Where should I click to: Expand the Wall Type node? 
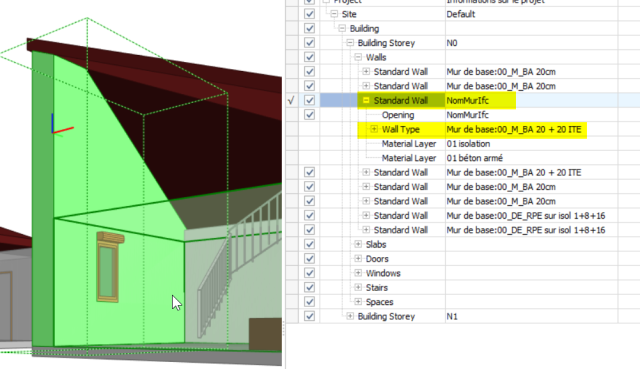tap(374, 129)
